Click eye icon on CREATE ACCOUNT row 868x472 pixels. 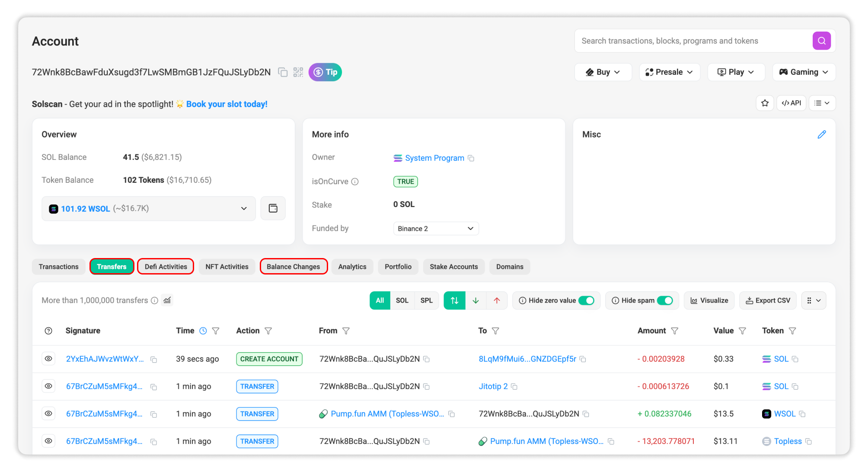(x=48, y=359)
